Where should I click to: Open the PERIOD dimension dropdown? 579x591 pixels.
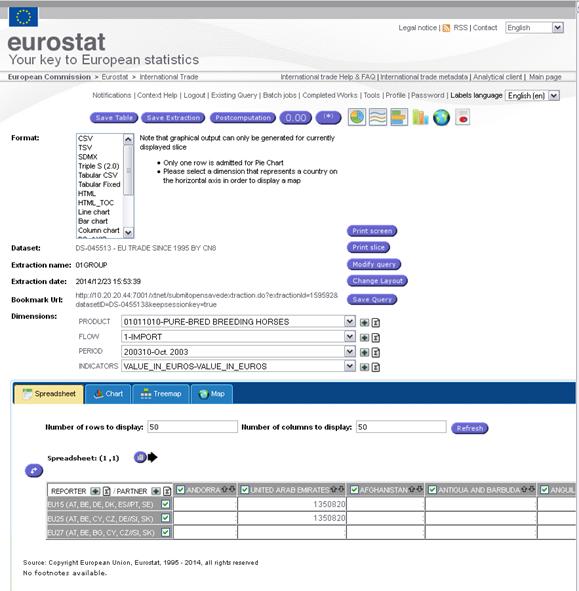point(238,352)
